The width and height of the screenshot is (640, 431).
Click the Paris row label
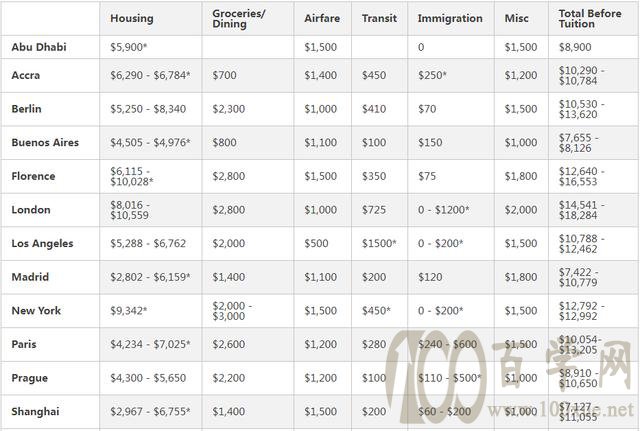coord(24,344)
